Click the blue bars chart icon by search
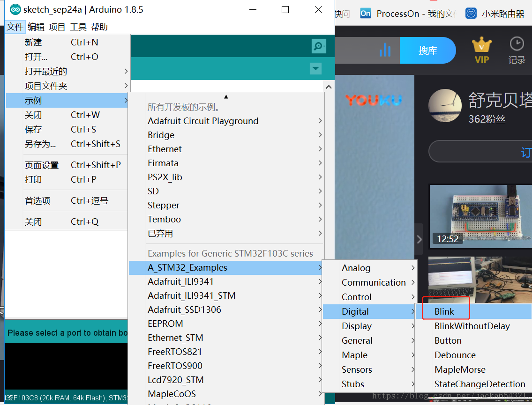532x405 pixels. pos(385,50)
